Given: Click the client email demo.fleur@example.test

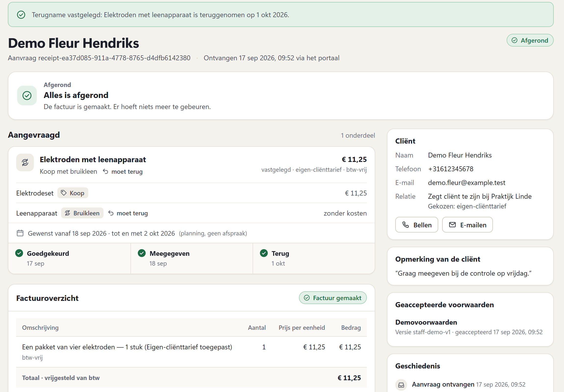Looking at the screenshot, I should [466, 183].
